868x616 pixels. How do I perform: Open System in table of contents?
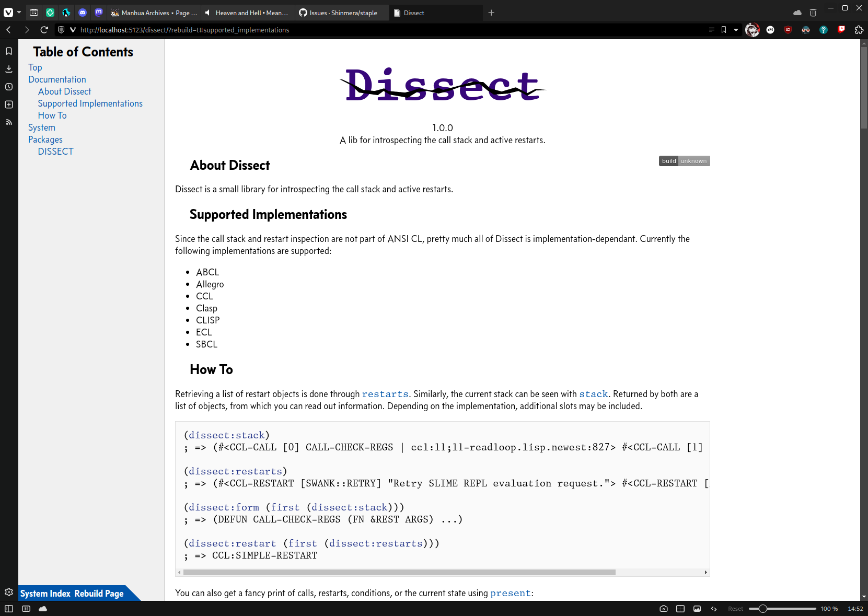point(42,127)
